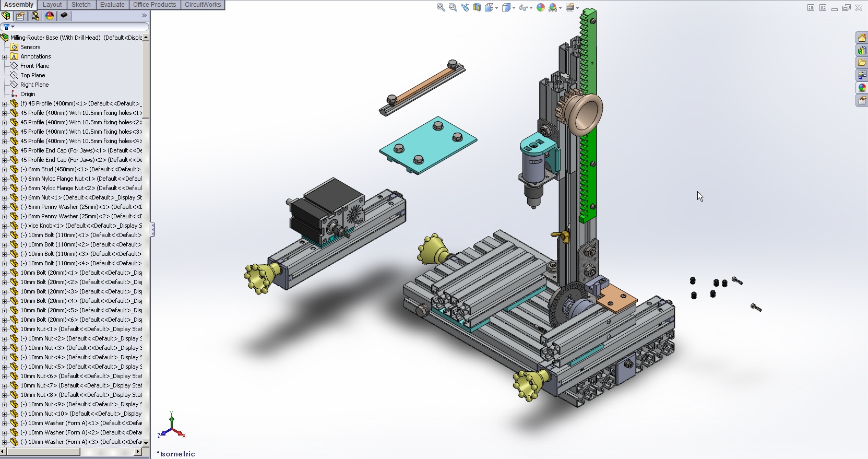
Task: Activate the Section View tool
Action: (477, 7)
